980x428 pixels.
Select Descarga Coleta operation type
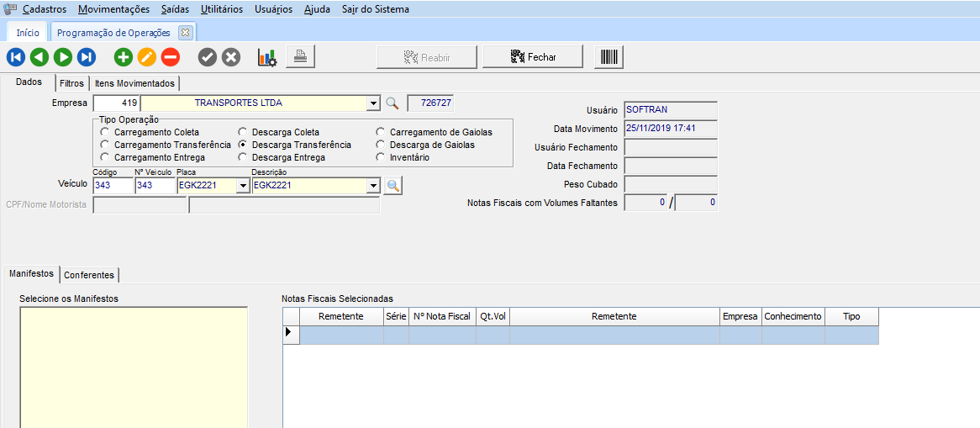coord(242,132)
